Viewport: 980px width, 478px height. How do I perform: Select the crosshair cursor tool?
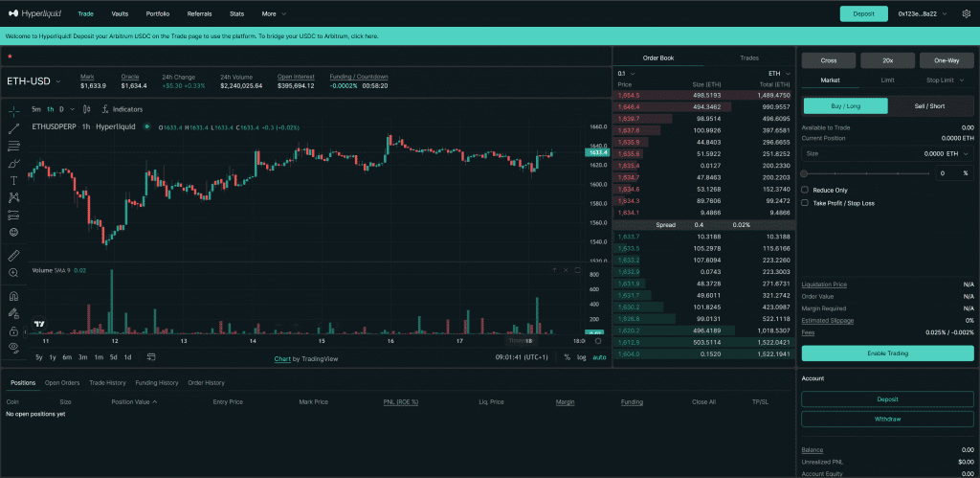click(x=13, y=111)
